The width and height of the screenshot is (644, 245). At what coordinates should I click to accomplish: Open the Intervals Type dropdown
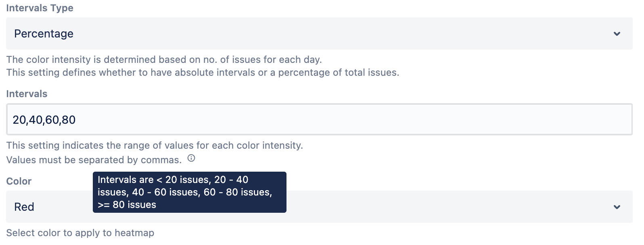point(319,33)
